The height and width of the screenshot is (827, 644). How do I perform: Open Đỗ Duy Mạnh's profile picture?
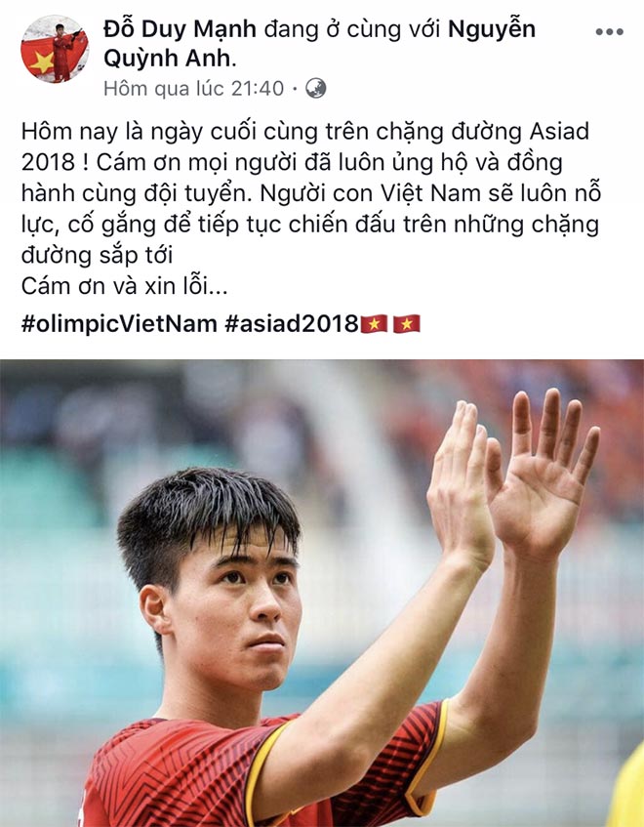[x=55, y=49]
